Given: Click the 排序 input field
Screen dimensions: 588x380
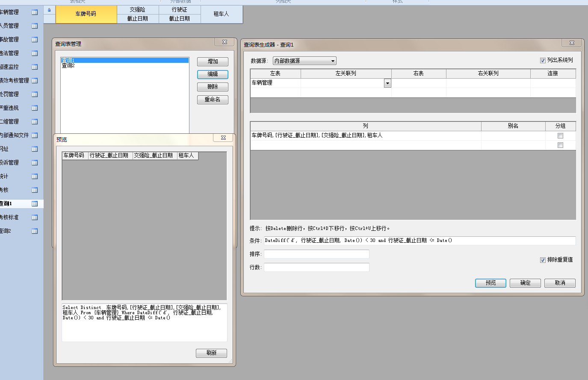Looking at the screenshot, I should pyautogui.click(x=316, y=254).
